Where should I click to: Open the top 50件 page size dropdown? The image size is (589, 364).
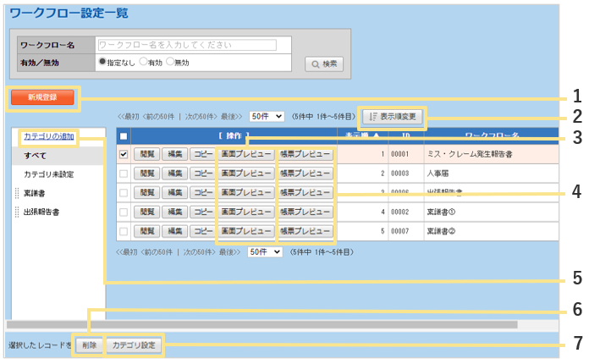(x=266, y=118)
